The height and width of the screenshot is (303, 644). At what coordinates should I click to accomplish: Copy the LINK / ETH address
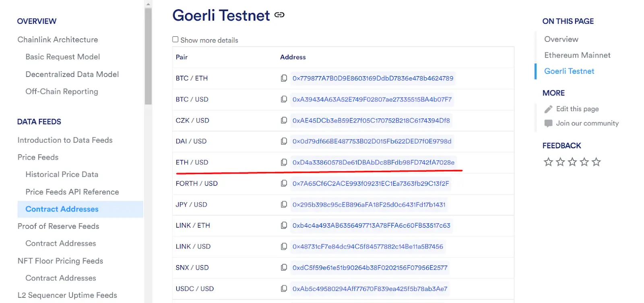click(x=284, y=226)
